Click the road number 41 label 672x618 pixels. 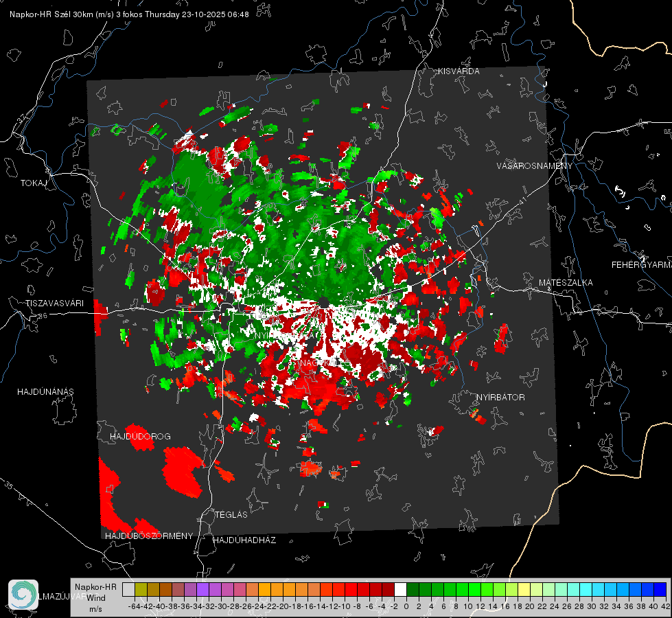coord(522,201)
